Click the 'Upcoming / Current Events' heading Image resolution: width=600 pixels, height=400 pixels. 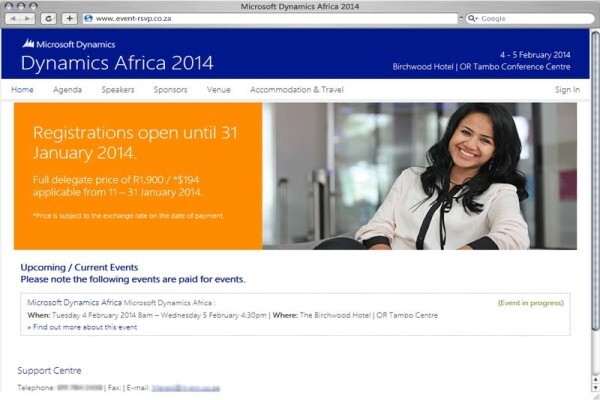click(79, 267)
